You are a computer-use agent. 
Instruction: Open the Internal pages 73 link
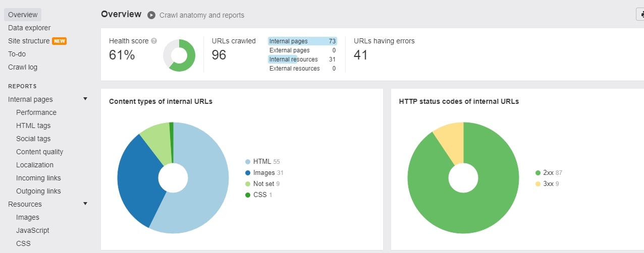(302, 41)
